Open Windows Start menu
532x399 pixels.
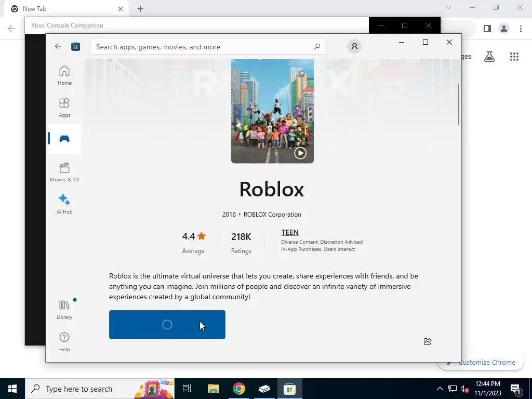(x=12, y=389)
